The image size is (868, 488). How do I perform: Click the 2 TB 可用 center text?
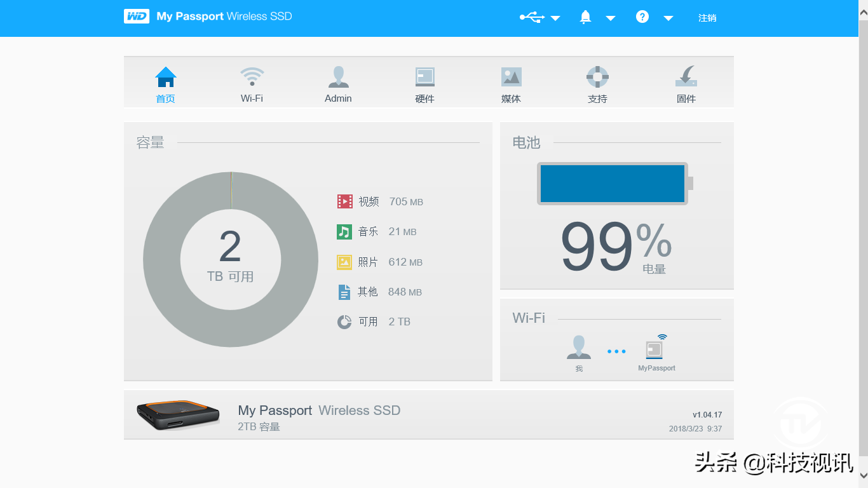click(230, 256)
